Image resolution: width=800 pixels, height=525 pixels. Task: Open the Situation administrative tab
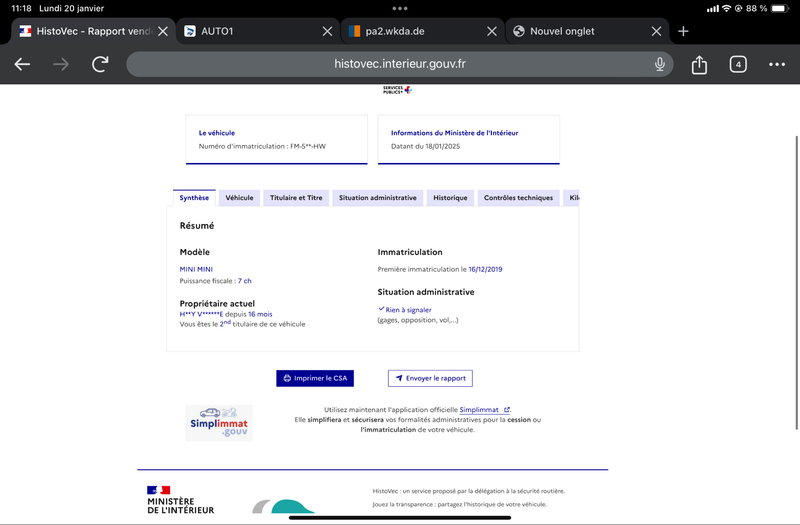[x=378, y=198]
